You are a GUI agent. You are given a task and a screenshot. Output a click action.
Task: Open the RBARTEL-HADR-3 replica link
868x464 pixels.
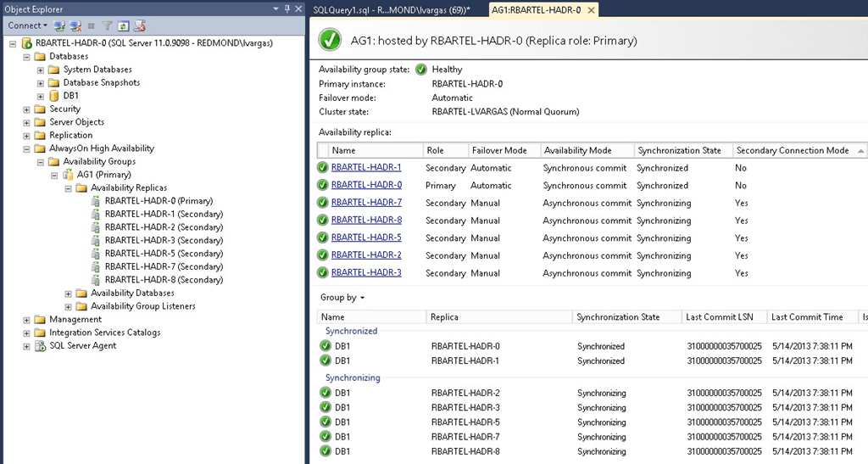pos(366,273)
